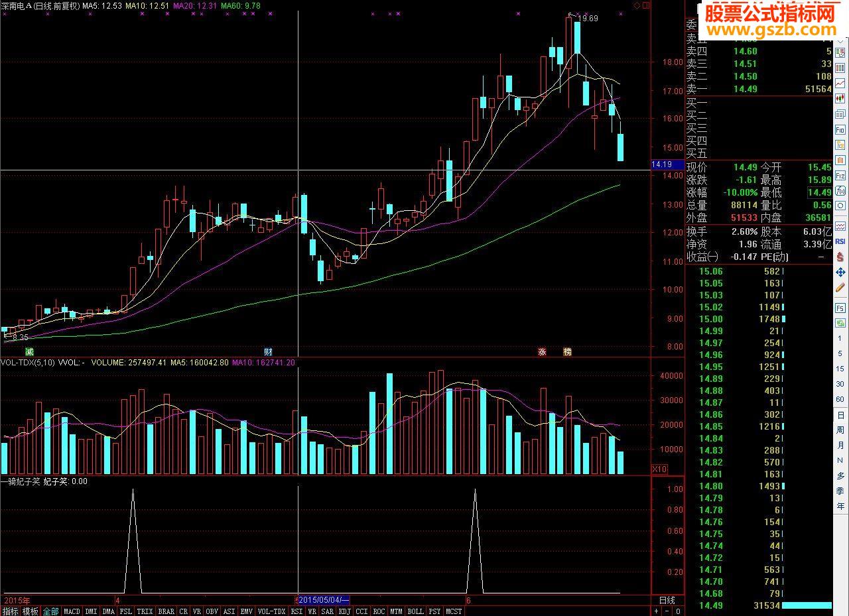Click the 卖四 price 14.60
The height and width of the screenshot is (616, 849).
coord(745,51)
